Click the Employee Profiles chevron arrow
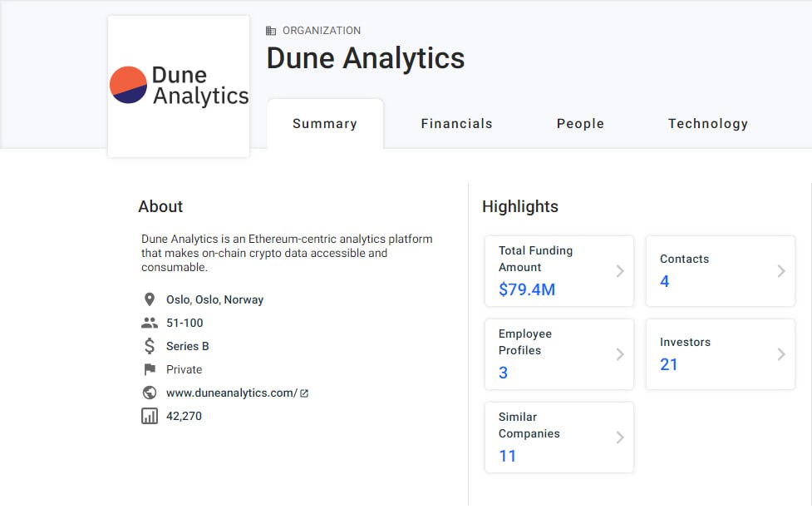The height and width of the screenshot is (514, 812). coord(619,353)
